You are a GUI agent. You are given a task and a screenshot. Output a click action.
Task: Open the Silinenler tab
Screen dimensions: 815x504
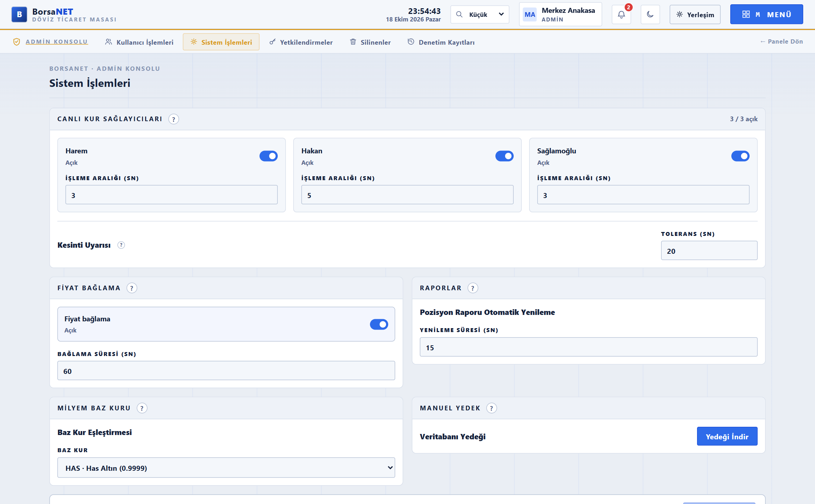(x=370, y=42)
